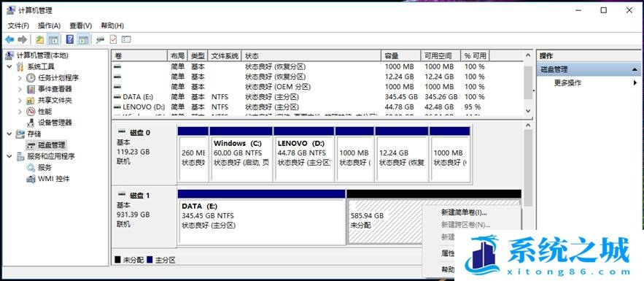644x281 pixels.
Task: Expand the 性能 tree node
Action: pyautogui.click(x=20, y=112)
